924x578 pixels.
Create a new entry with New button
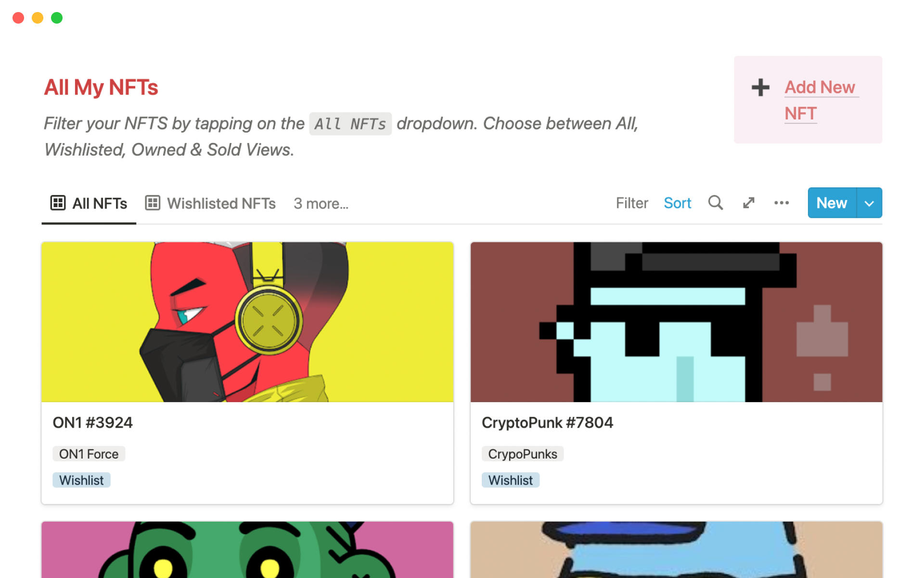pos(832,203)
